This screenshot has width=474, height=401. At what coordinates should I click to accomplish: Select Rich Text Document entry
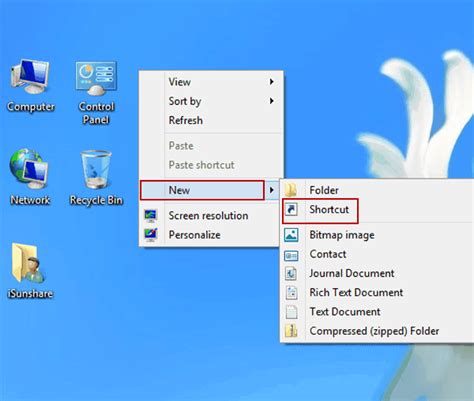[377, 293]
